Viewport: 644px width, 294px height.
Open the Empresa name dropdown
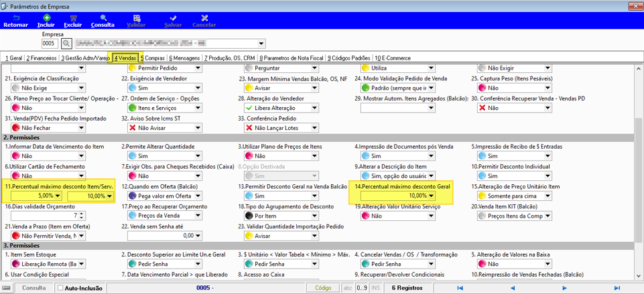tap(261, 43)
